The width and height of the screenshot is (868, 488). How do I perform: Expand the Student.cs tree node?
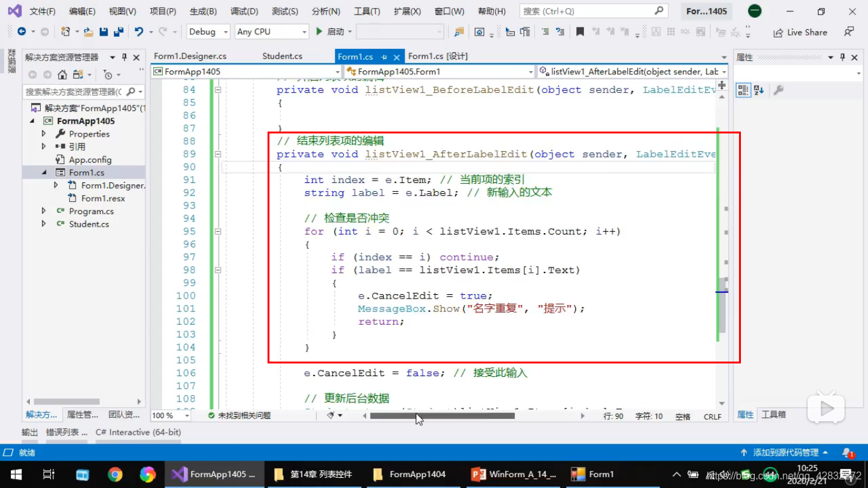(x=44, y=224)
